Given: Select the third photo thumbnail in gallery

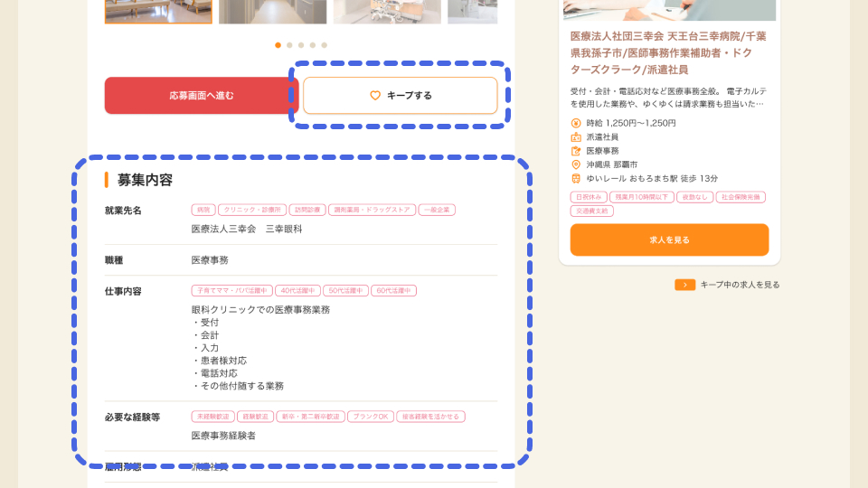Looking at the screenshot, I should (x=387, y=11).
